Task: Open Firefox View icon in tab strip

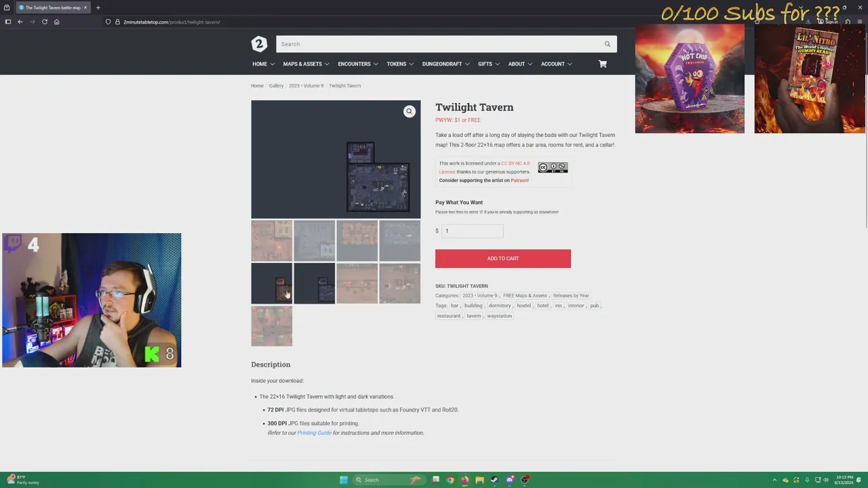Action: coord(7,7)
